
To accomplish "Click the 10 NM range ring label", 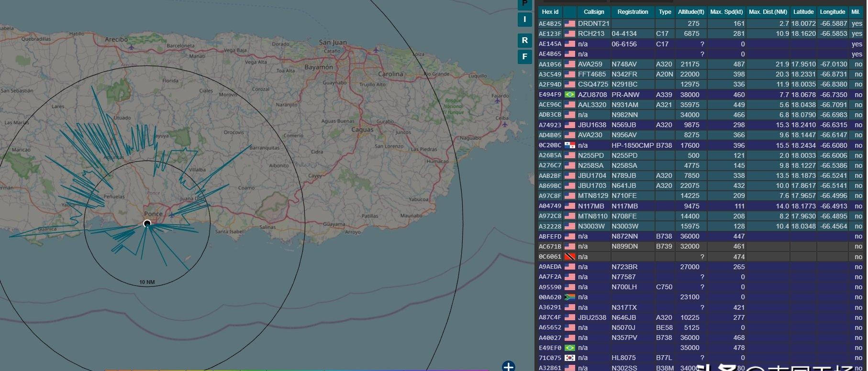I will tap(147, 282).
